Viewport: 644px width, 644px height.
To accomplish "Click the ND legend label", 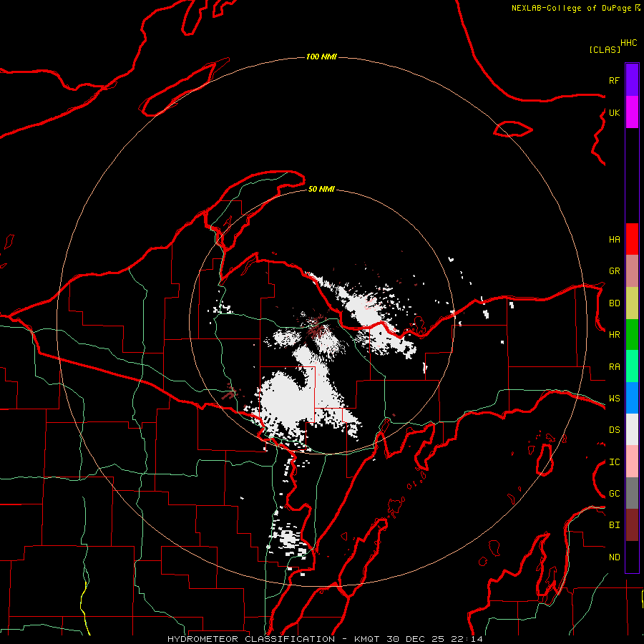I will tap(614, 557).
